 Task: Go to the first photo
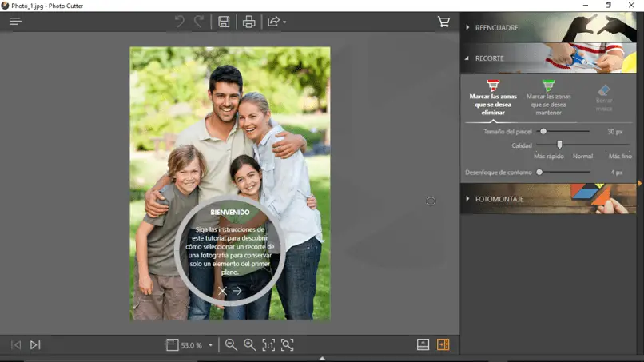click(x=16, y=344)
